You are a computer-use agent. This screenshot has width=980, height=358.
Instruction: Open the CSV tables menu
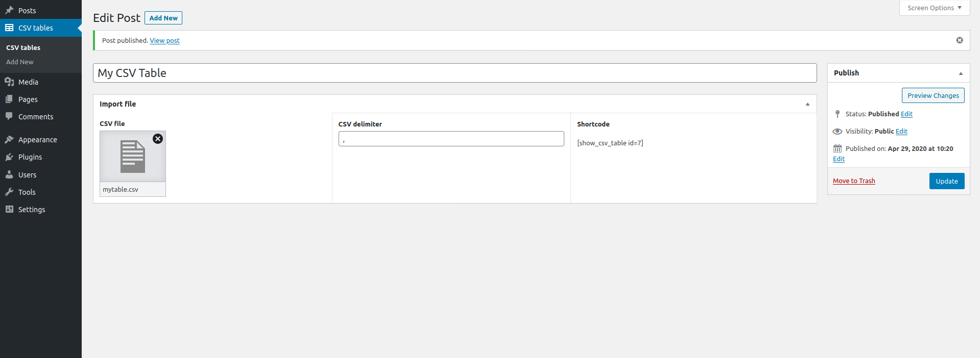coord(41,28)
